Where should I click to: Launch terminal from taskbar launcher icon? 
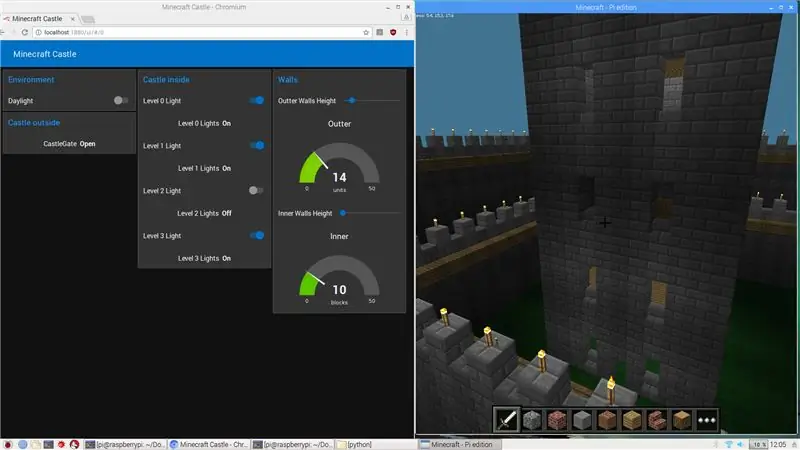coord(48,444)
